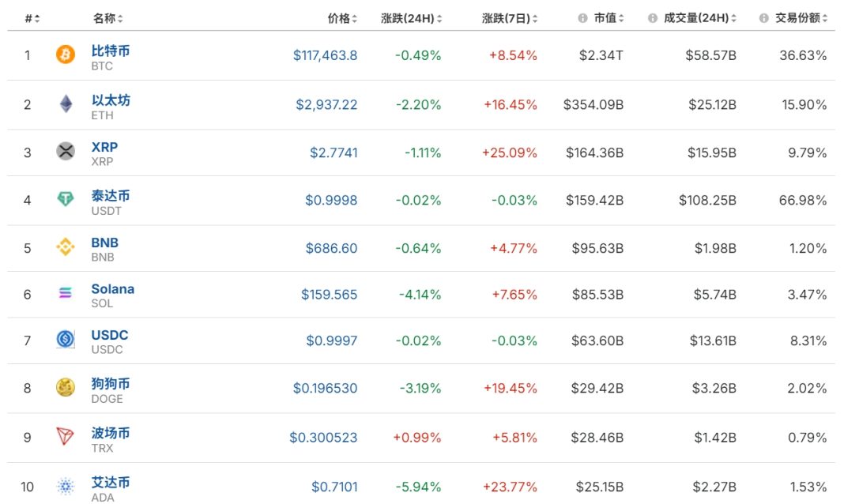The width and height of the screenshot is (844, 504).
Task: Click the XRP price $2.7741
Action: click(333, 152)
